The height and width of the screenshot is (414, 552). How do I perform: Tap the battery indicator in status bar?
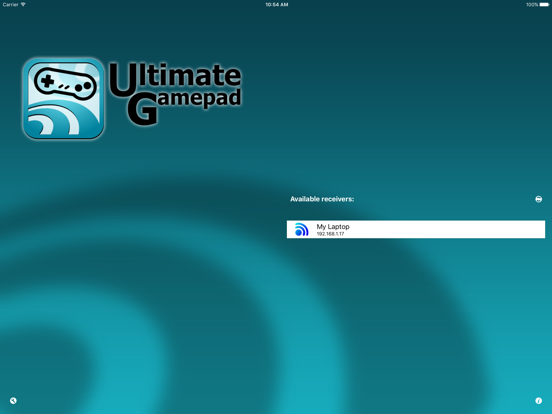point(544,5)
